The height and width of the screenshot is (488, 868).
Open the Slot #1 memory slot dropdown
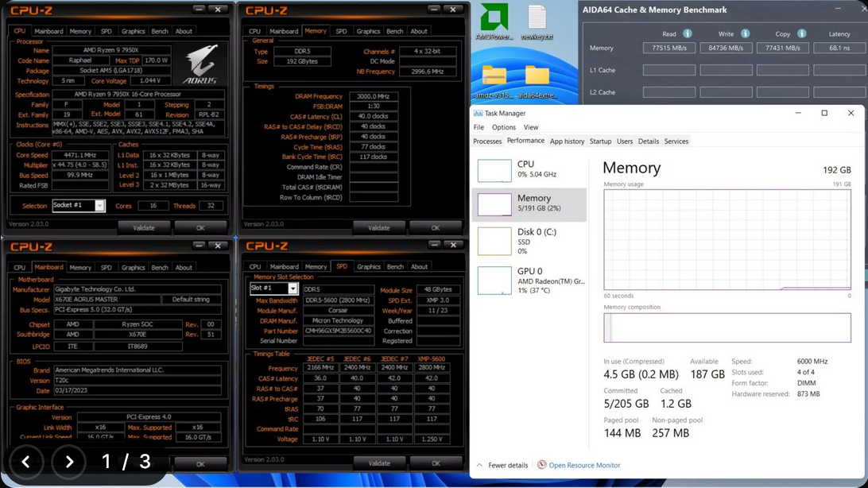tap(293, 289)
